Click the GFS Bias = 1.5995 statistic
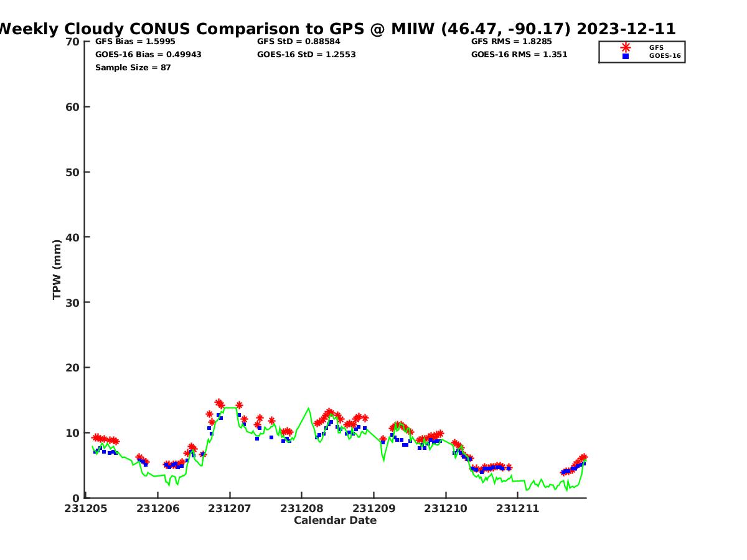 pyautogui.click(x=135, y=42)
